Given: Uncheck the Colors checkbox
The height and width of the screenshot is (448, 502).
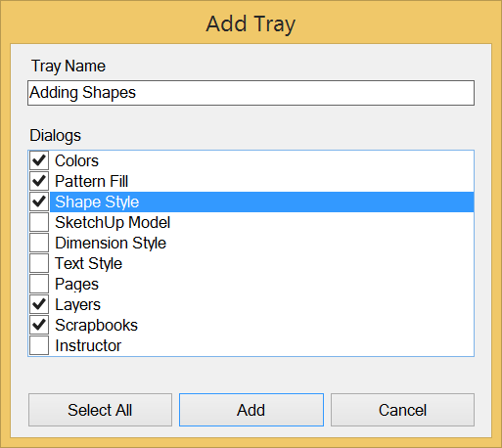Looking at the screenshot, I should pos(39,160).
